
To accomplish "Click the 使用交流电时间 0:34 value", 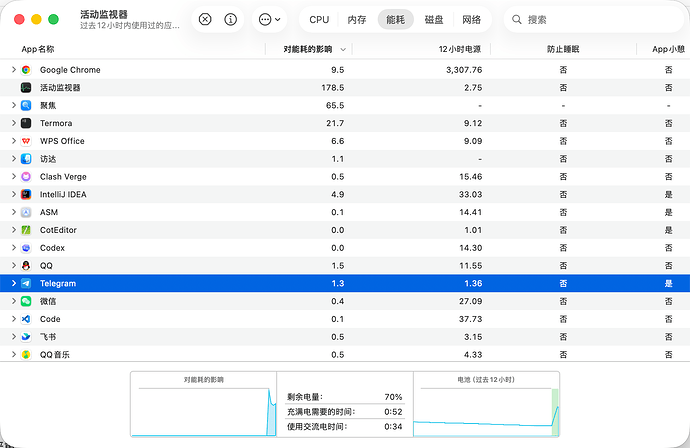I will tap(393, 426).
